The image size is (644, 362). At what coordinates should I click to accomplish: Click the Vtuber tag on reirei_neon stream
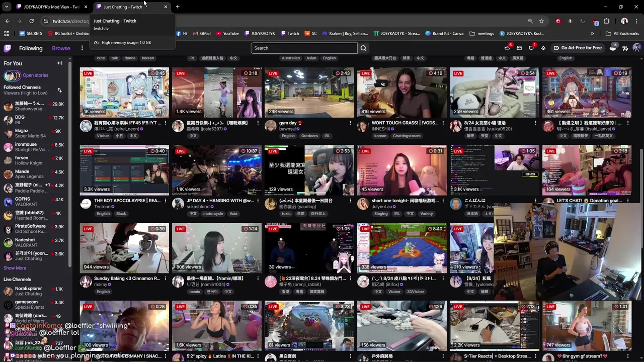coord(103,136)
